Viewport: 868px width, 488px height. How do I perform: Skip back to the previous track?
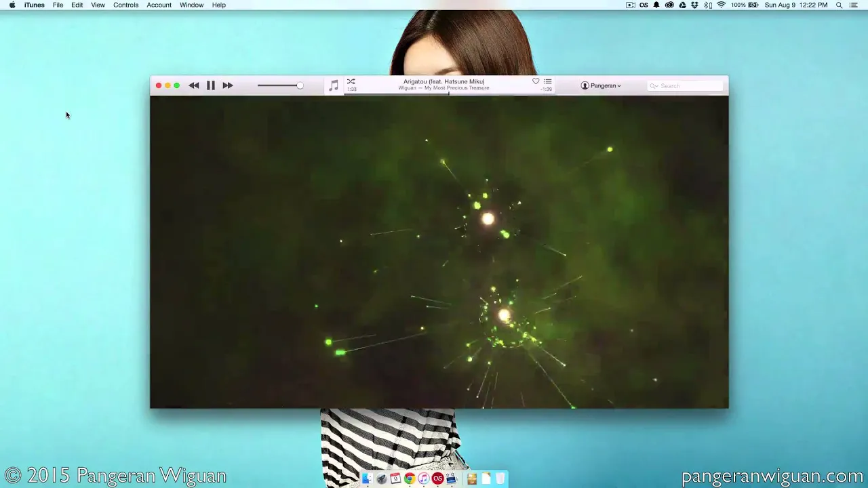[194, 85]
